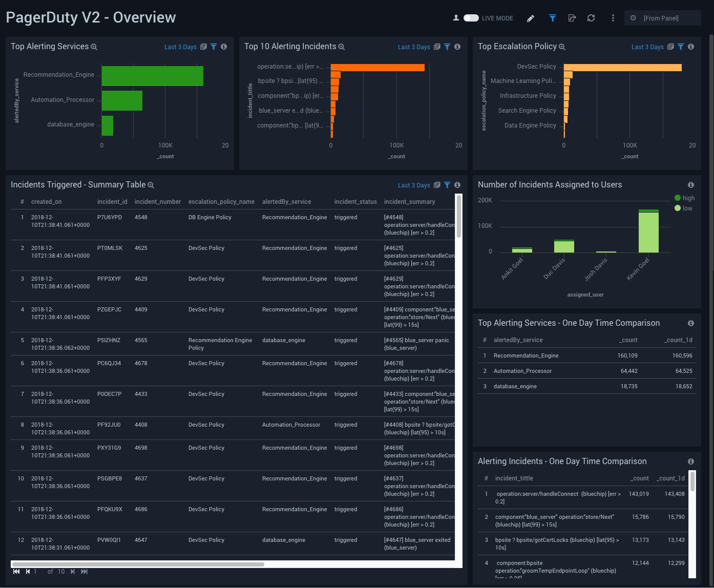Open the dashboard filter icon in the top toolbar

[x=552, y=18]
